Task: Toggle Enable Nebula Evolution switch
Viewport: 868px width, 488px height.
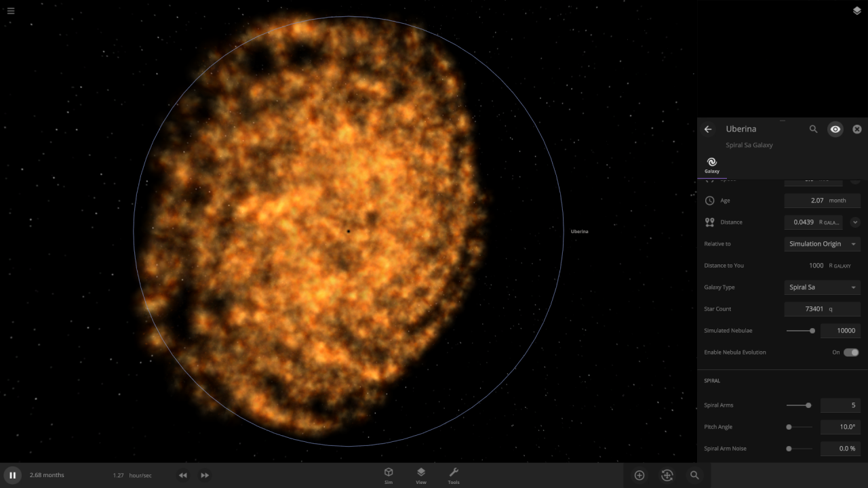Action: click(851, 352)
